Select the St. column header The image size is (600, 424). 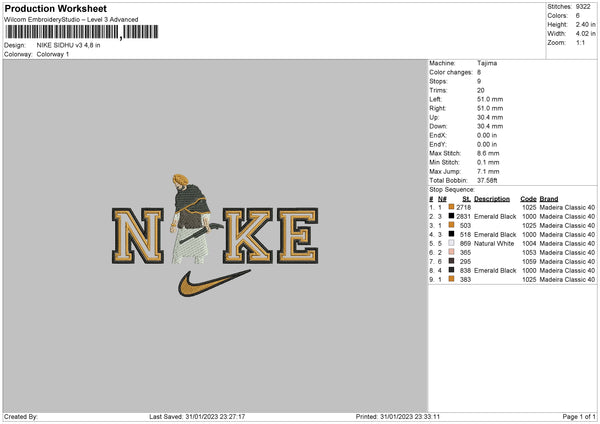(466, 199)
